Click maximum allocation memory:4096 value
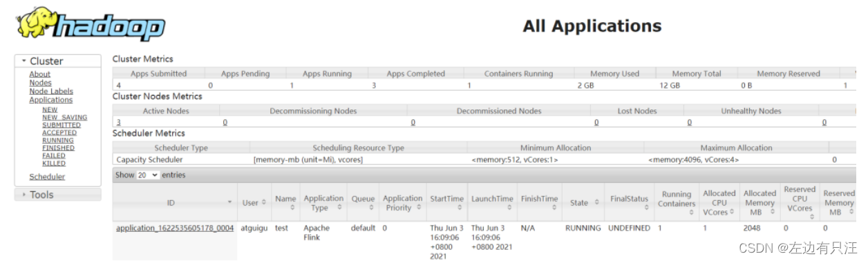The height and width of the screenshot is (261, 868). [x=694, y=159]
